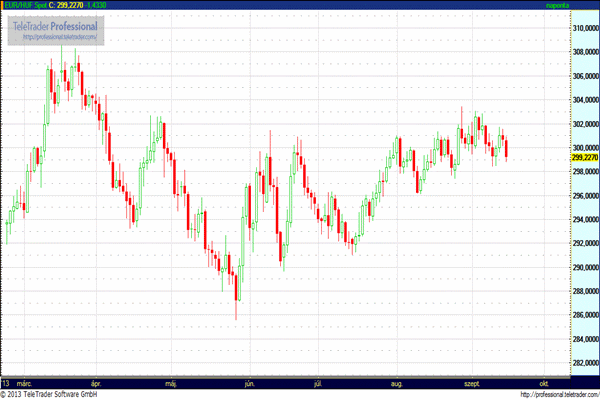This screenshot has height=400, width=600.
Task: Click the 'okt.' month on time axis
Action: 543,383
